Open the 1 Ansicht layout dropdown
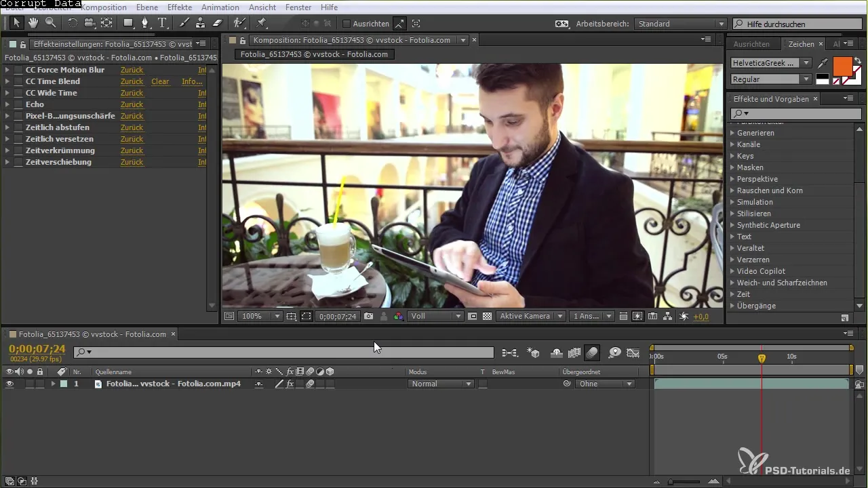 tap(592, 317)
